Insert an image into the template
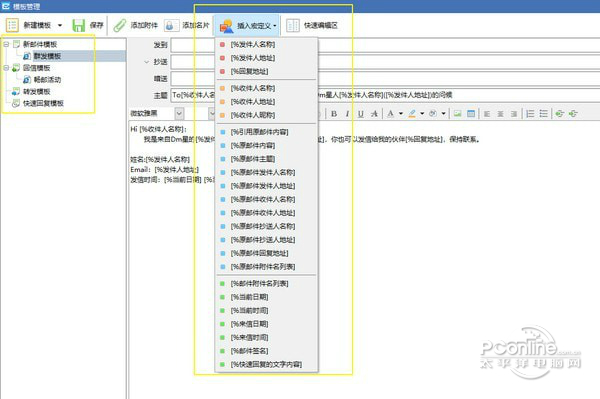 pos(457,114)
